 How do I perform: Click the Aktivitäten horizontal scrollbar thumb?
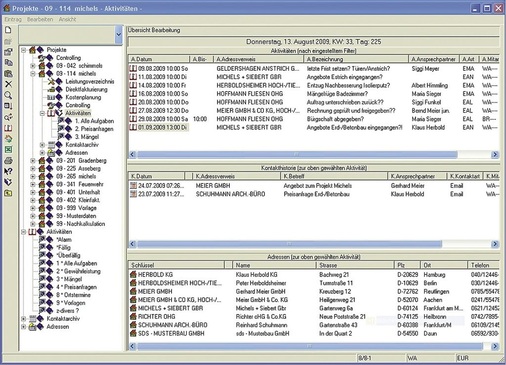[x=297, y=154]
